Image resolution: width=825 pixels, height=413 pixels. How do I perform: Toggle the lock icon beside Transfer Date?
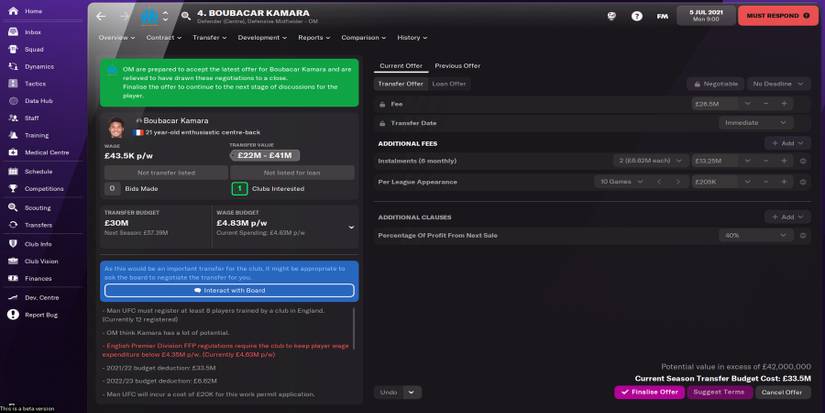coord(383,123)
